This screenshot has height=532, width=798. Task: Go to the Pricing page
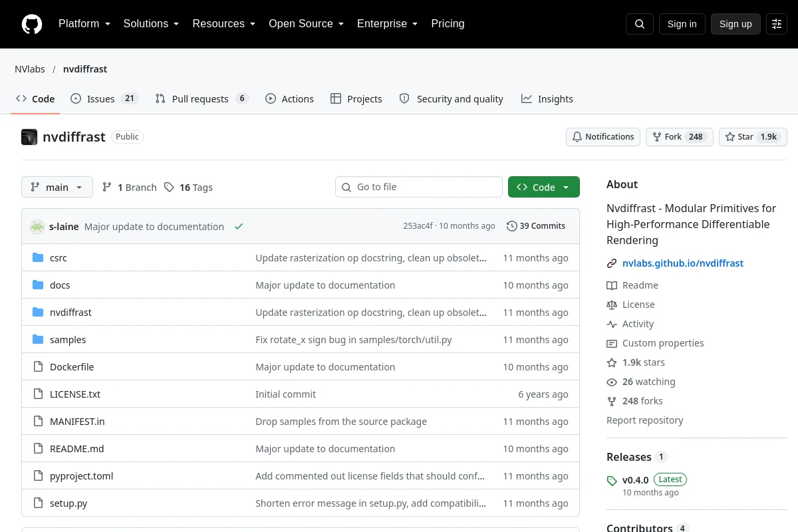448,24
